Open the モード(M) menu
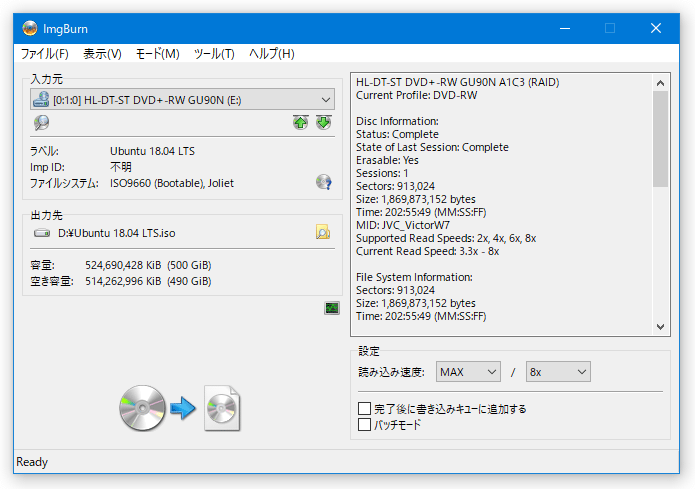This screenshot has width=695, height=489. pyautogui.click(x=157, y=54)
